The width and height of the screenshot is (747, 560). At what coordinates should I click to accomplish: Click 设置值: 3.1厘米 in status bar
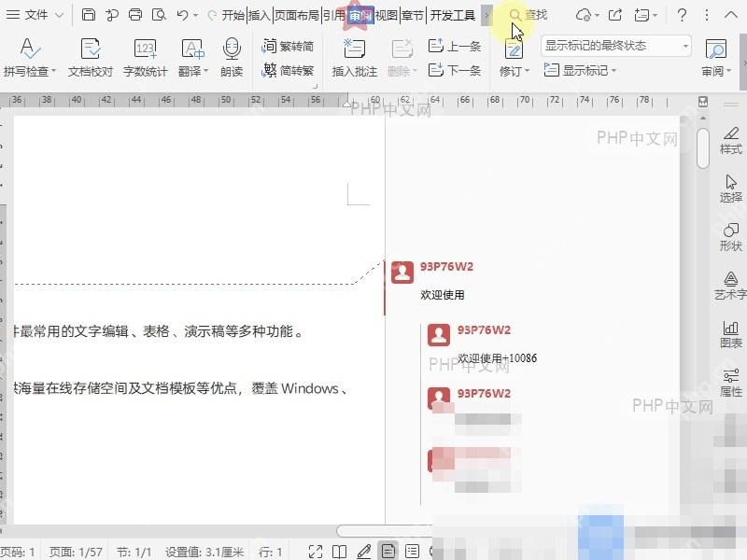[204, 552]
